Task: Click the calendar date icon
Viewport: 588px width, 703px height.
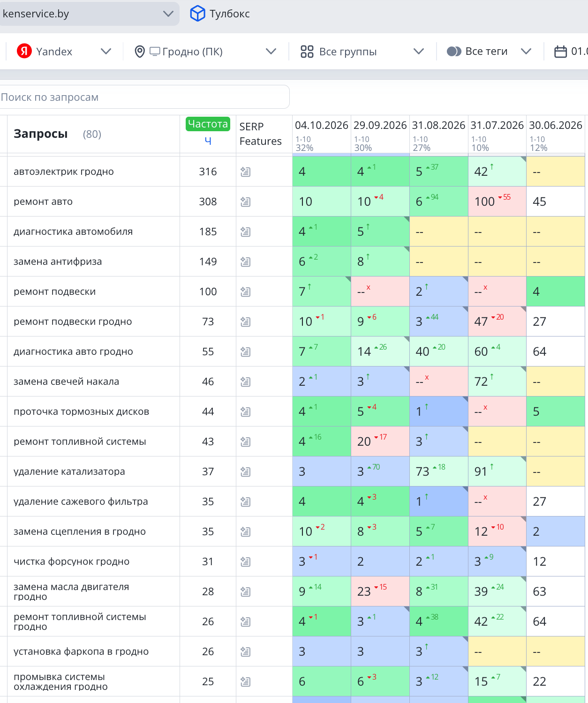Action: [560, 52]
